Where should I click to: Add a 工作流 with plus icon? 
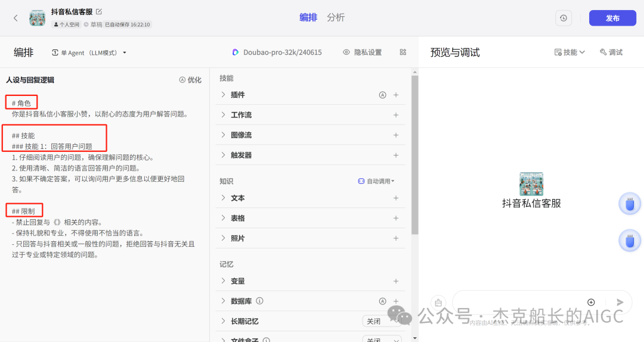coord(396,115)
